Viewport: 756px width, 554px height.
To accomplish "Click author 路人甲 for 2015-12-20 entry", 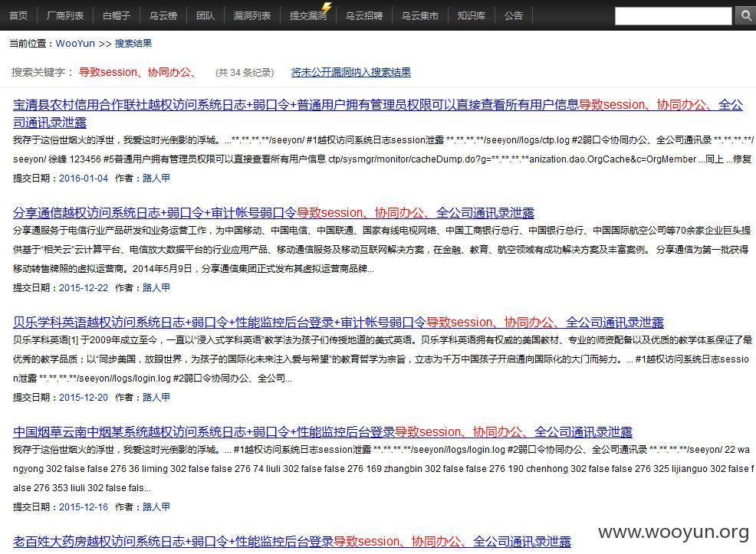I will point(156,398).
